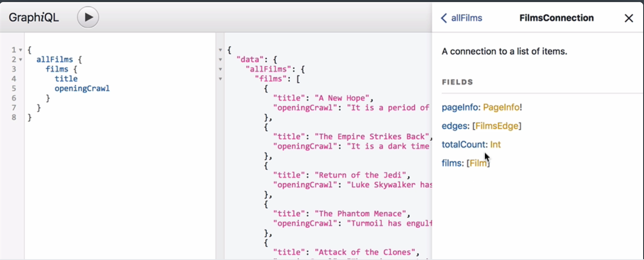Select the edges field in docs
Viewport: 644px width, 260px height.
(x=454, y=126)
